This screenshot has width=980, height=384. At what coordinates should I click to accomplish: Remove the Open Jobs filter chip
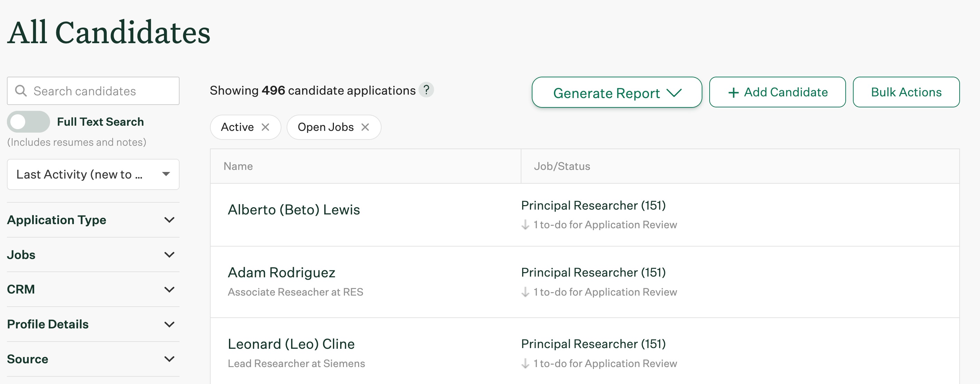(x=365, y=127)
